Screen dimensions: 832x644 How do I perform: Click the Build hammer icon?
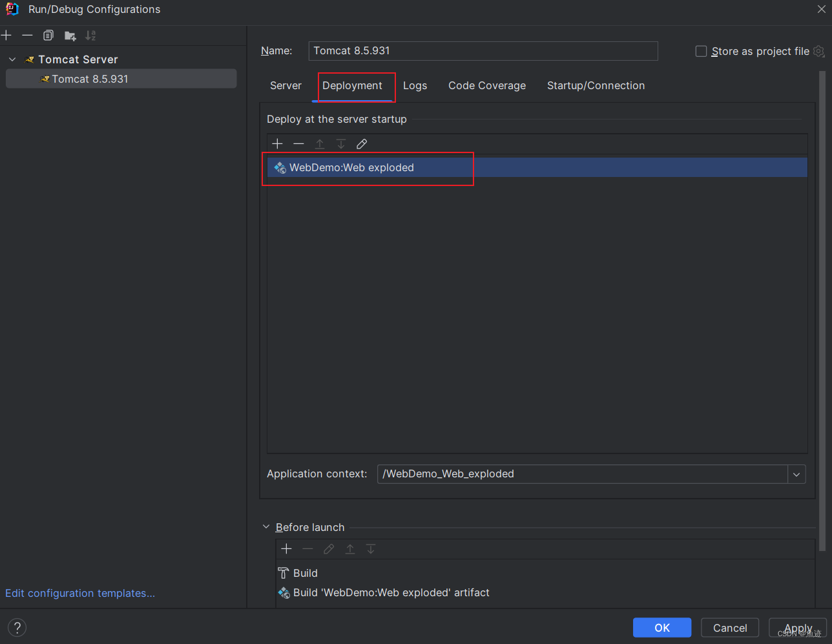(284, 573)
